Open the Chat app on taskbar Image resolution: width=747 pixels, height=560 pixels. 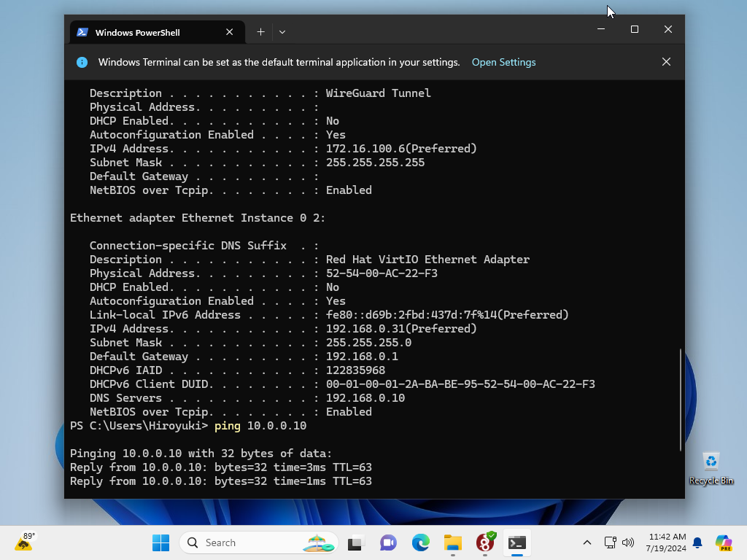point(388,542)
